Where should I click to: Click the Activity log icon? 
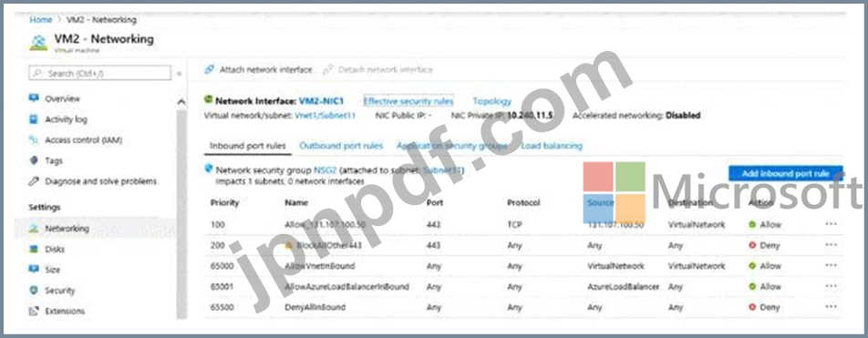coord(35,119)
